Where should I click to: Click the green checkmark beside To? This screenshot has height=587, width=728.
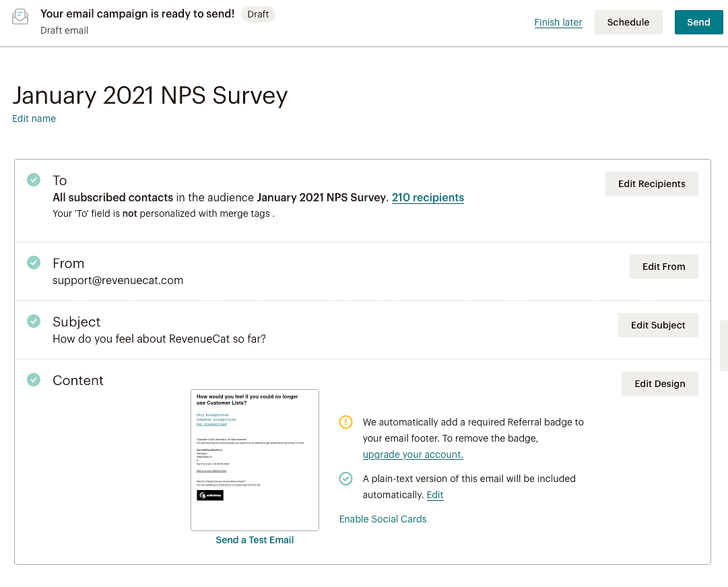34,180
